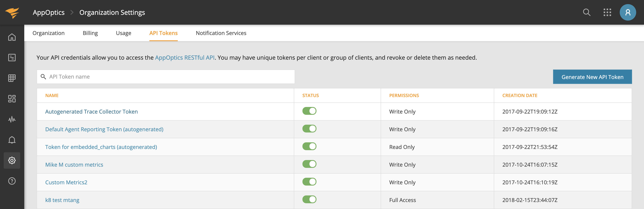Open the grid table sidebar icon
Viewport: 644px width, 209px height.
[12, 78]
